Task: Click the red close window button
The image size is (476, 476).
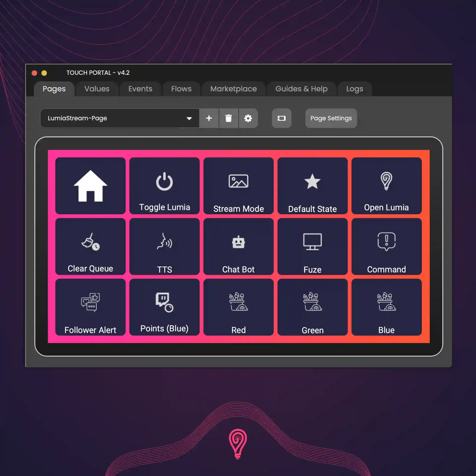Action: point(34,73)
